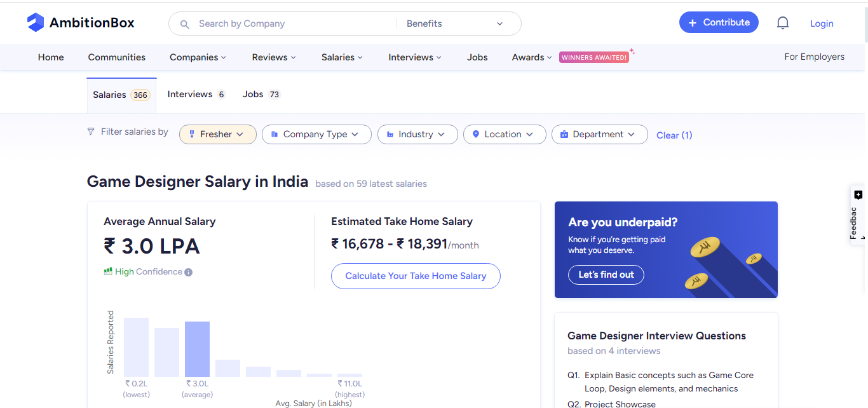Click the notification bell icon
The width and height of the screenshot is (868, 408).
(783, 23)
